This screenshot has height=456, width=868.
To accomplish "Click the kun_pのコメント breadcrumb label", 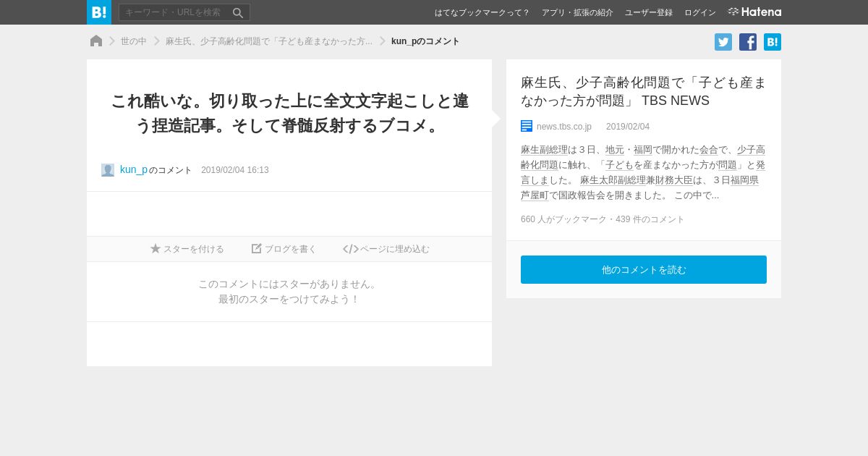I will point(425,41).
